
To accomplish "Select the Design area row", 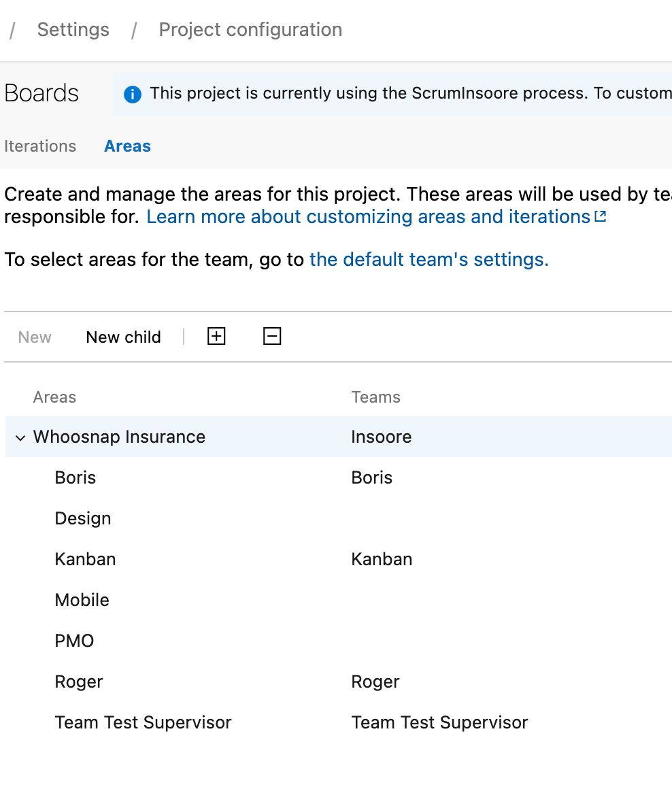I will tap(83, 518).
